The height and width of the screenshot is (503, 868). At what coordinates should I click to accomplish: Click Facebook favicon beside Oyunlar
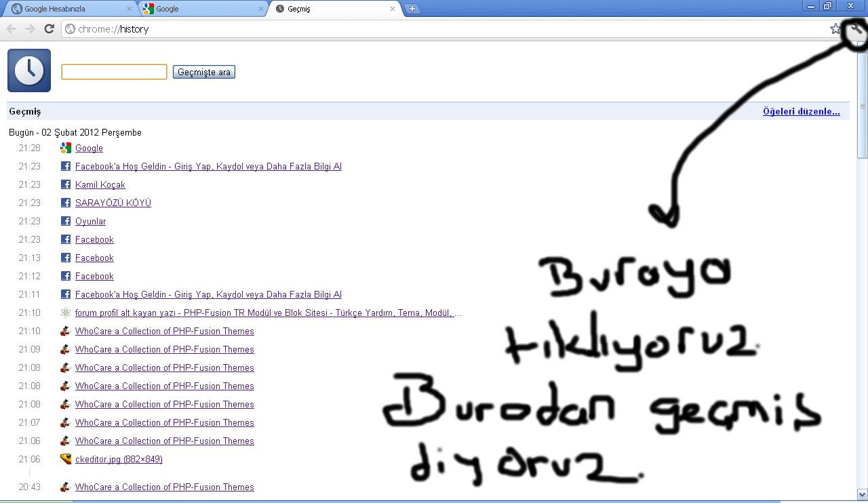(66, 221)
